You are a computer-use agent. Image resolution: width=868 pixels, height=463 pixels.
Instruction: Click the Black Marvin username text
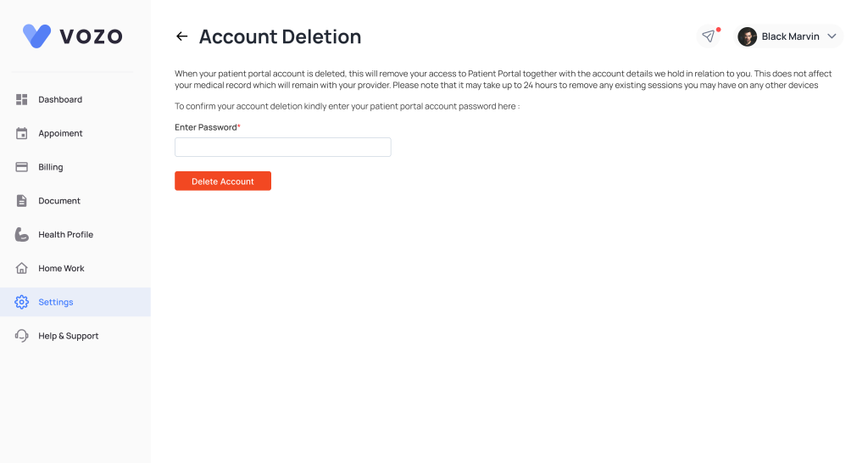pyautogui.click(x=790, y=36)
